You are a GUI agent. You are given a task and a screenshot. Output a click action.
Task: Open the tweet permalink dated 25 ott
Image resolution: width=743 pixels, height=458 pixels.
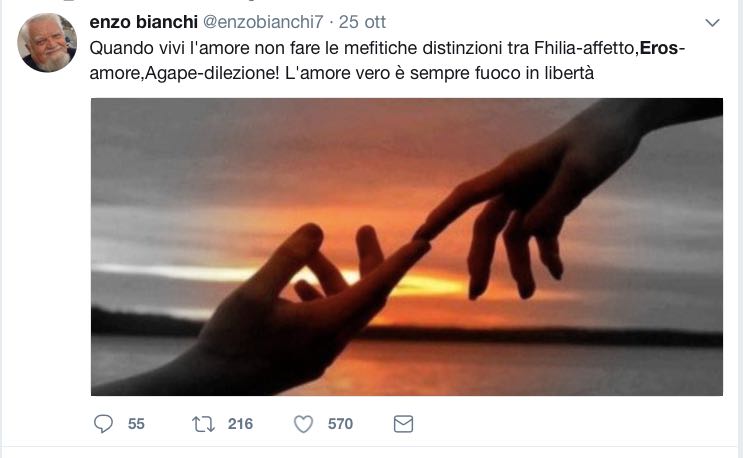pyautogui.click(x=362, y=22)
